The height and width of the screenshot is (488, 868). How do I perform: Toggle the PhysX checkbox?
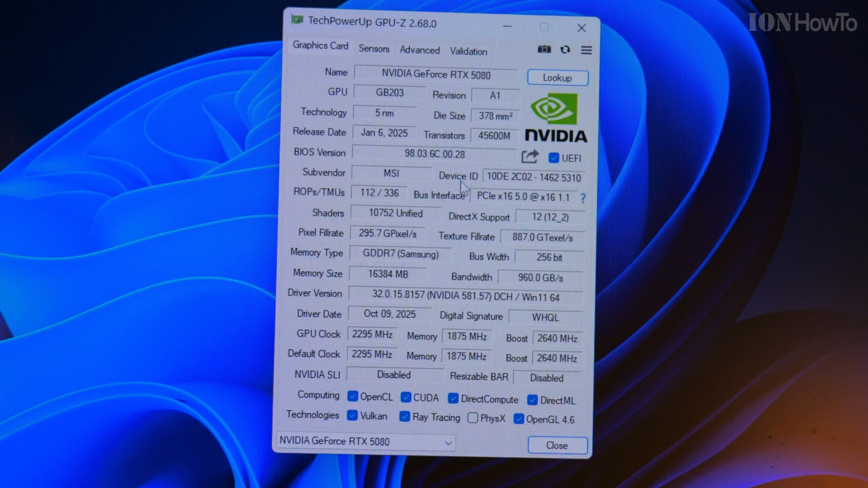pyautogui.click(x=472, y=418)
